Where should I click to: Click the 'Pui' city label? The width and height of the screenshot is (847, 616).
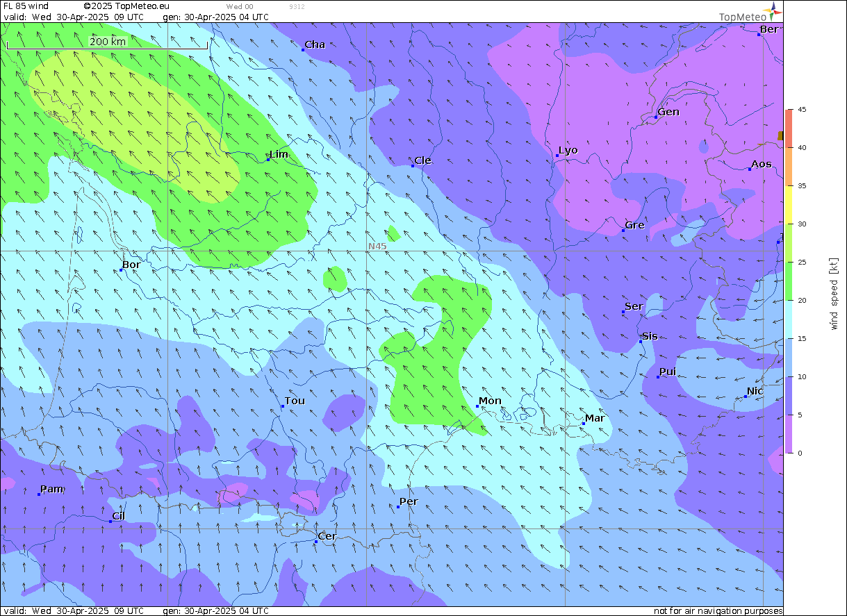[x=668, y=372]
